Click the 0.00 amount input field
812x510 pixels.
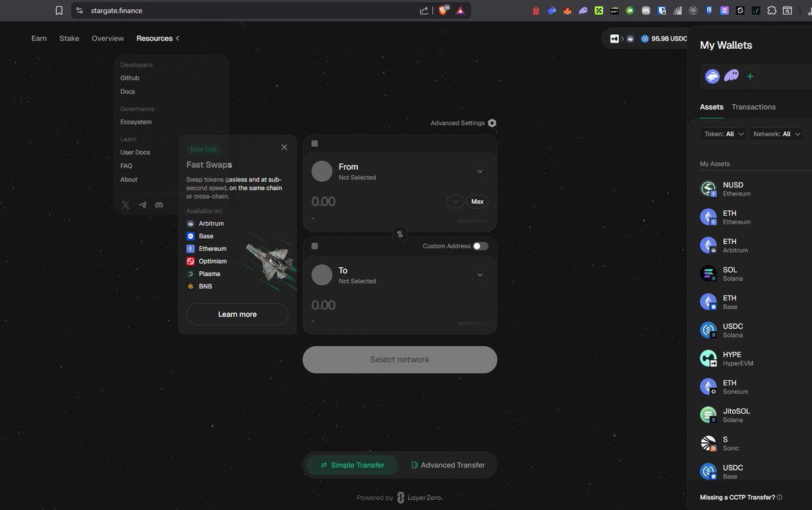[x=323, y=201]
